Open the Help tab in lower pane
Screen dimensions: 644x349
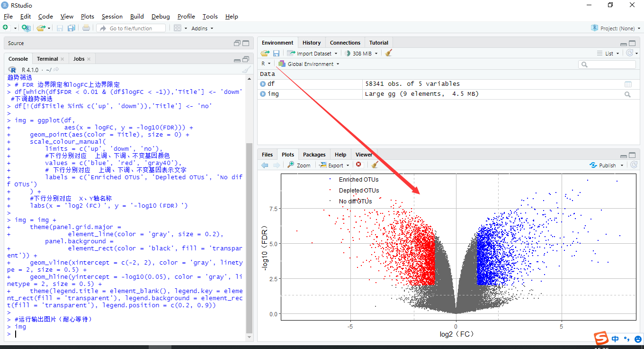[x=340, y=155]
